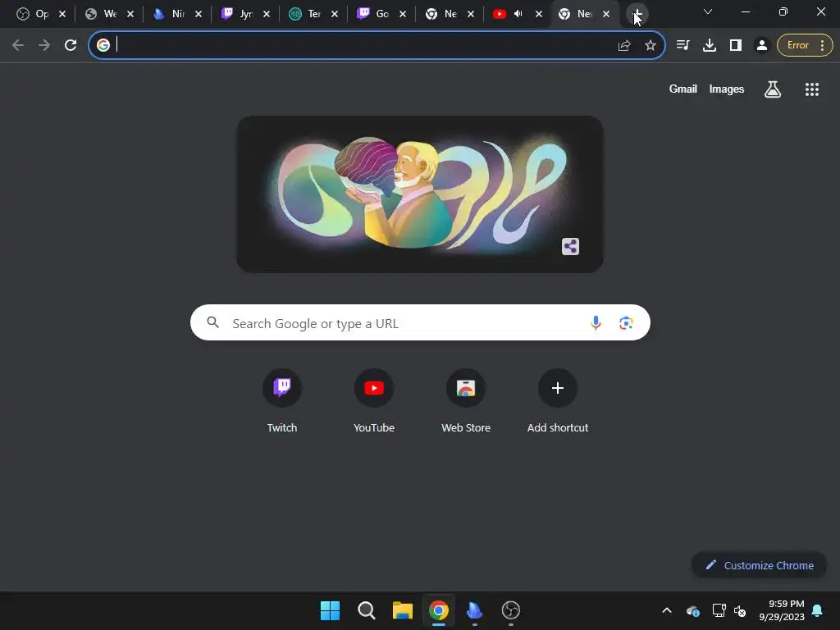Click the Customize Chrome button
840x630 pixels.
point(759,565)
